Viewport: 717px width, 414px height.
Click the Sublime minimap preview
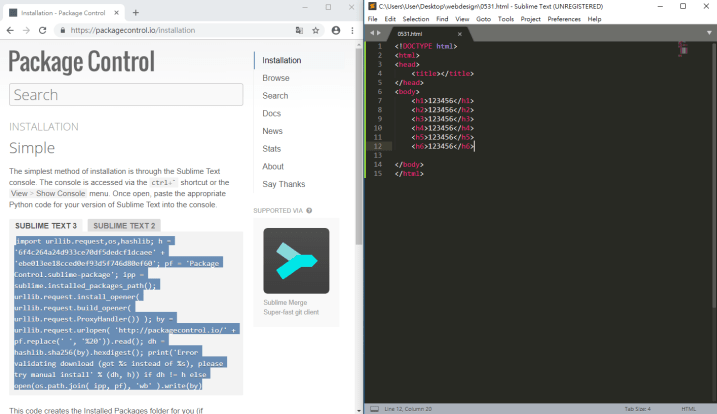[685, 50]
